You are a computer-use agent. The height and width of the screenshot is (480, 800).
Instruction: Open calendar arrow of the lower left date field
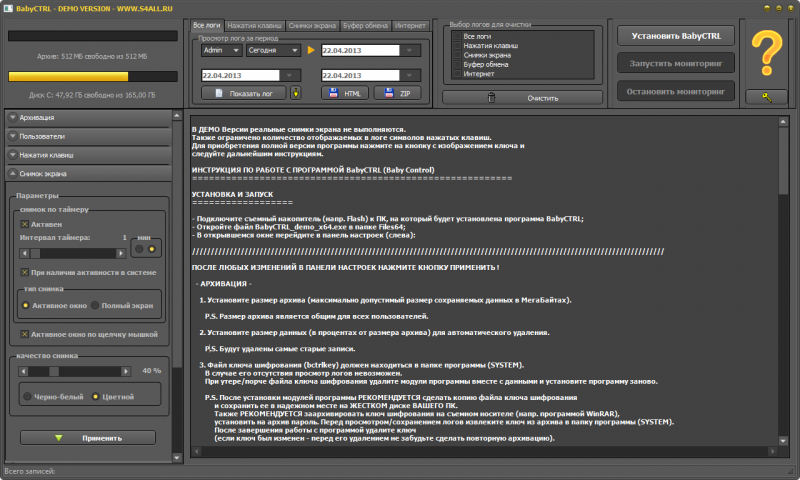(289, 75)
